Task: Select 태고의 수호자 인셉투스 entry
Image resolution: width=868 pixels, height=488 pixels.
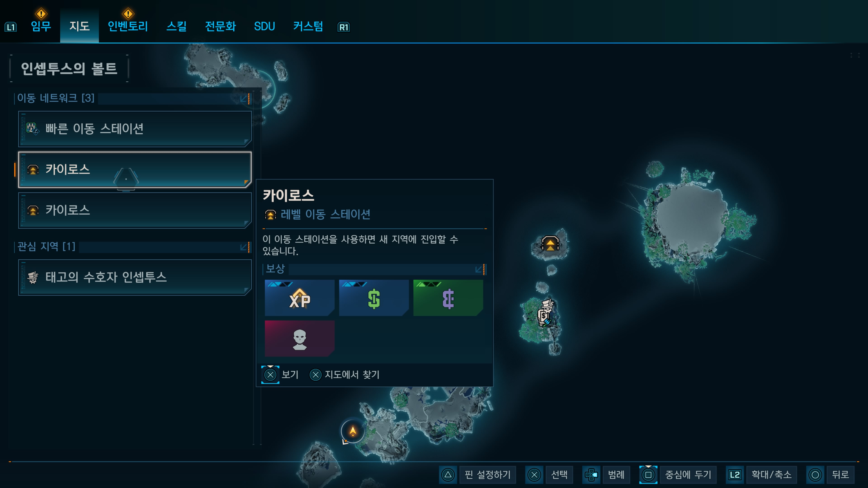Action: pos(135,277)
